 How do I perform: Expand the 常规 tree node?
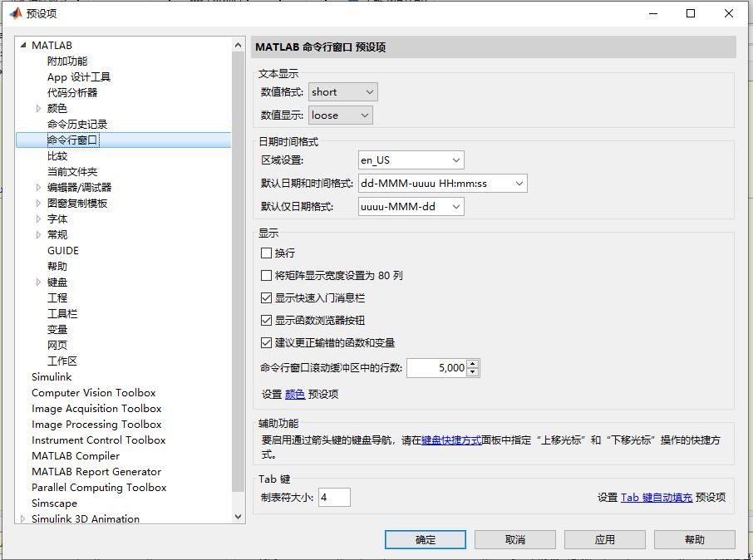tap(38, 235)
